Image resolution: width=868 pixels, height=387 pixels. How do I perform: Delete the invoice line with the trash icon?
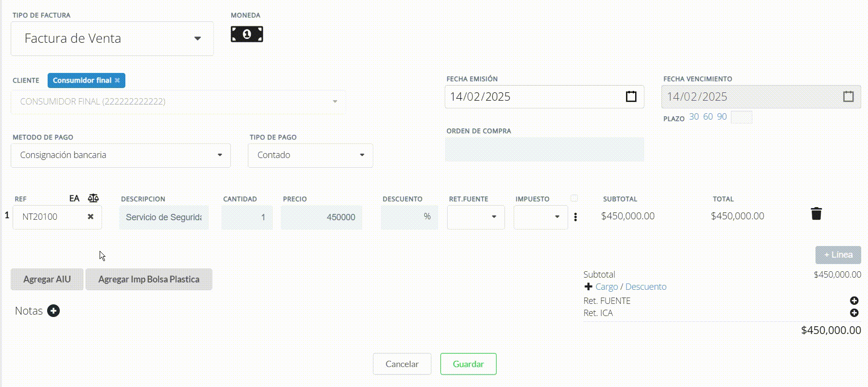click(x=816, y=213)
